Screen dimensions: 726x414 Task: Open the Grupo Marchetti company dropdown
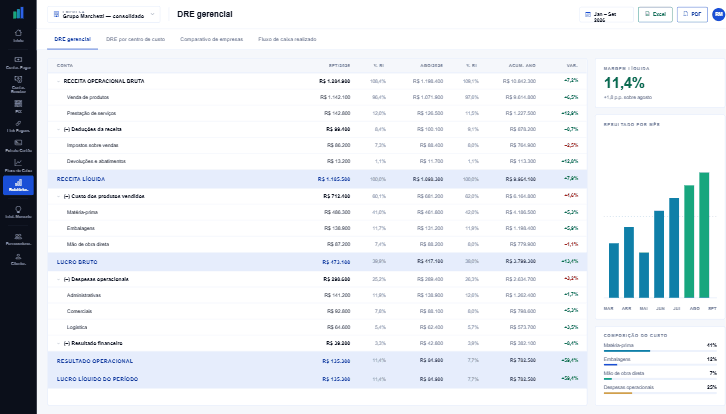pos(104,14)
